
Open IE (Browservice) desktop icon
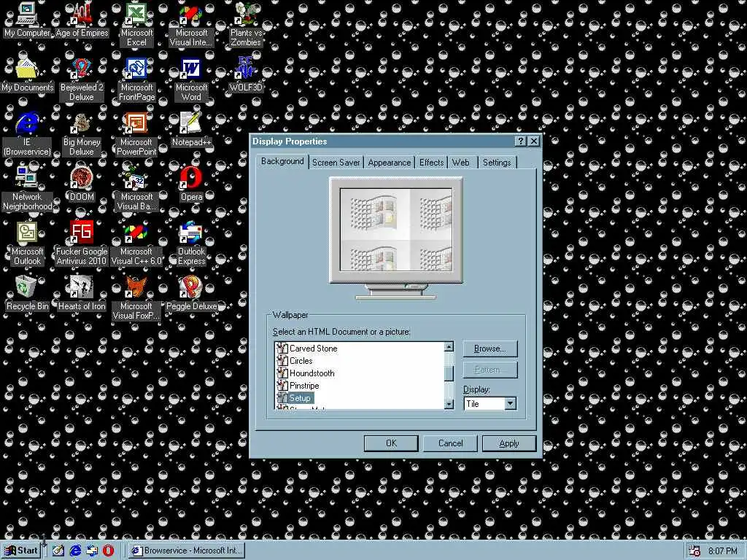click(27, 134)
